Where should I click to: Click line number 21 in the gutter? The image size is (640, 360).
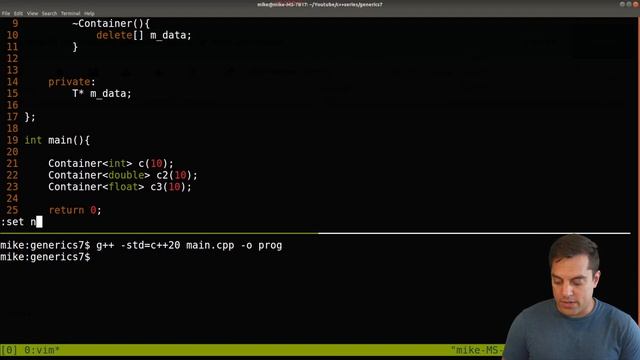coord(12,163)
